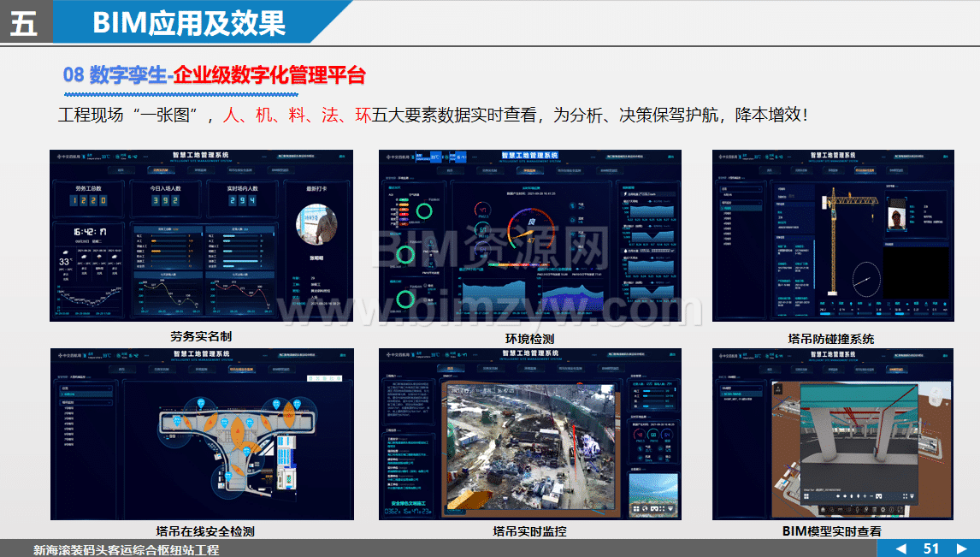Click the 实时场内人数 counter display
Screen dimensions: 980x557
click(x=242, y=200)
